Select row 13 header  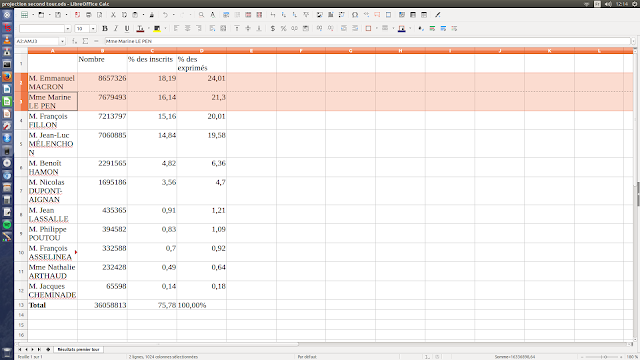click(x=21, y=305)
